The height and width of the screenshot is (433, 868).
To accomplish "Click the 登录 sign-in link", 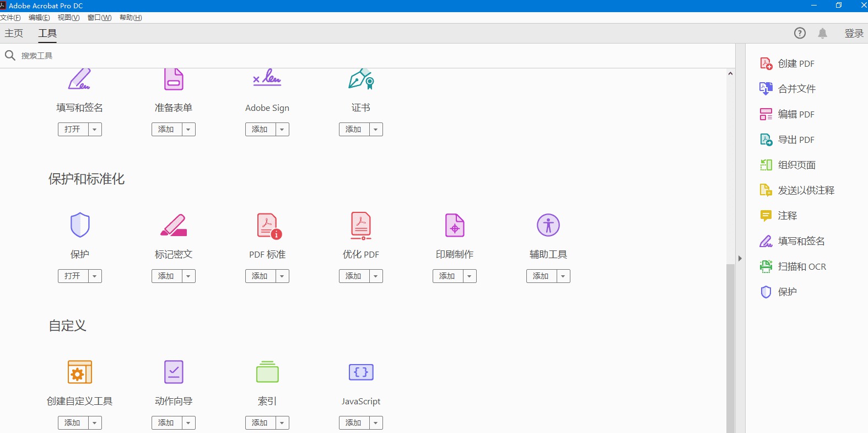I will click(x=854, y=33).
